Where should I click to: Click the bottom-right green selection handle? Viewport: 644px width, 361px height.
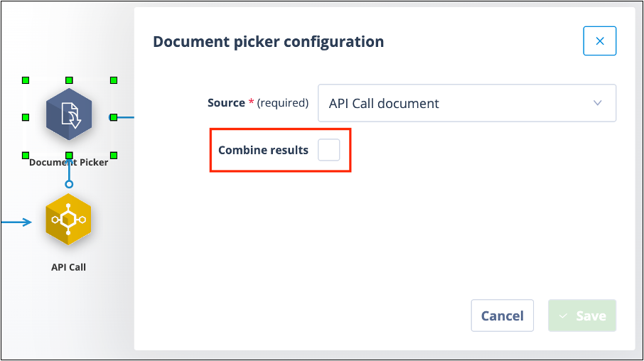pos(114,155)
